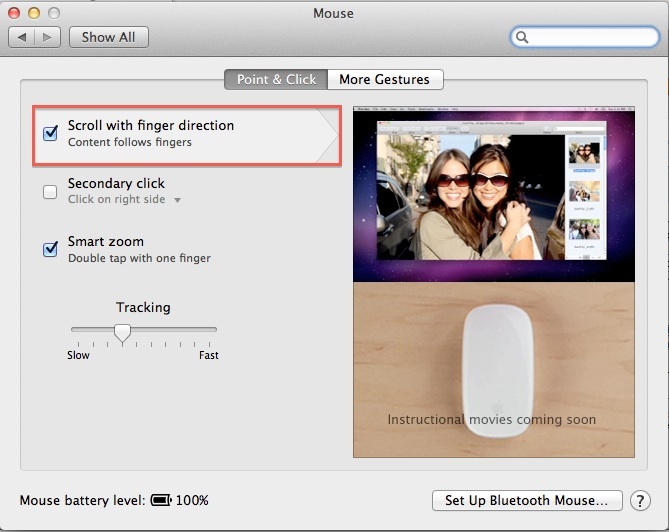Select the Point & Click tab
Viewport: 669px width, 532px height.
pyautogui.click(x=276, y=79)
